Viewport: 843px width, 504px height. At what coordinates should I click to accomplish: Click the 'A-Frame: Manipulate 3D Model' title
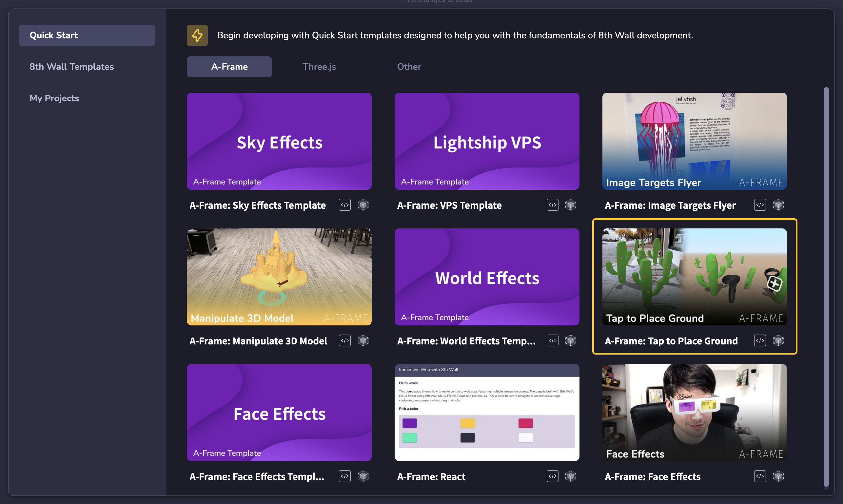[258, 340]
